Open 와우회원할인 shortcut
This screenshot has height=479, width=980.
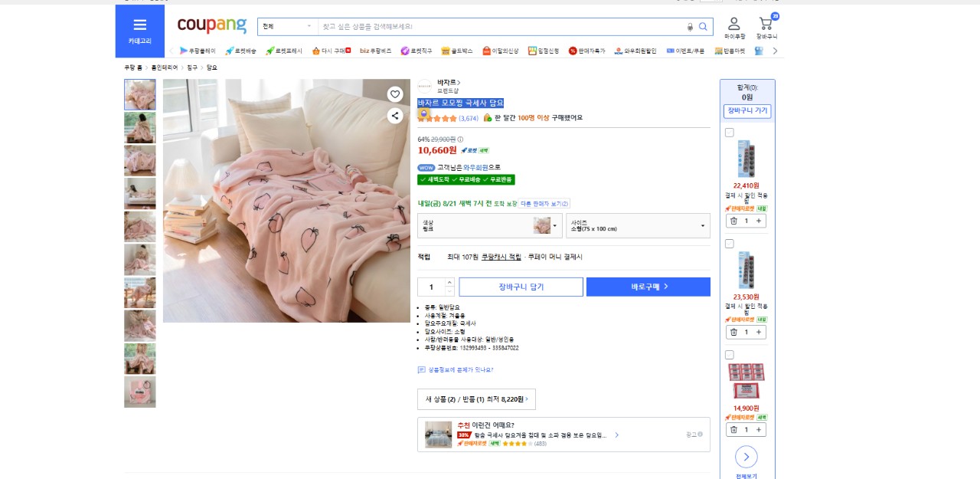635,51
